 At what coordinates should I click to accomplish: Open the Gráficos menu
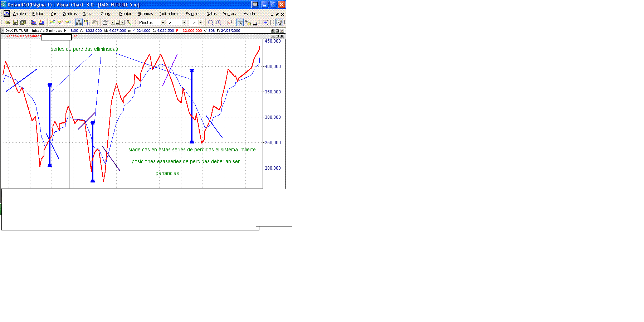coord(70,14)
